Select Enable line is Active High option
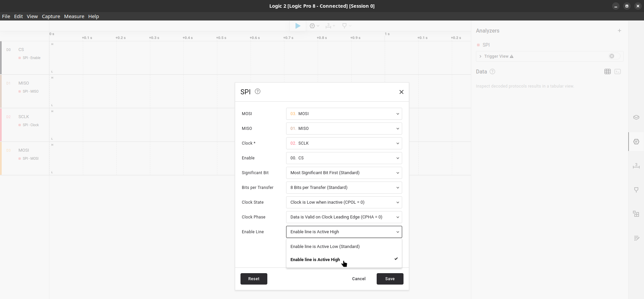This screenshot has width=644, height=299. 344,260
